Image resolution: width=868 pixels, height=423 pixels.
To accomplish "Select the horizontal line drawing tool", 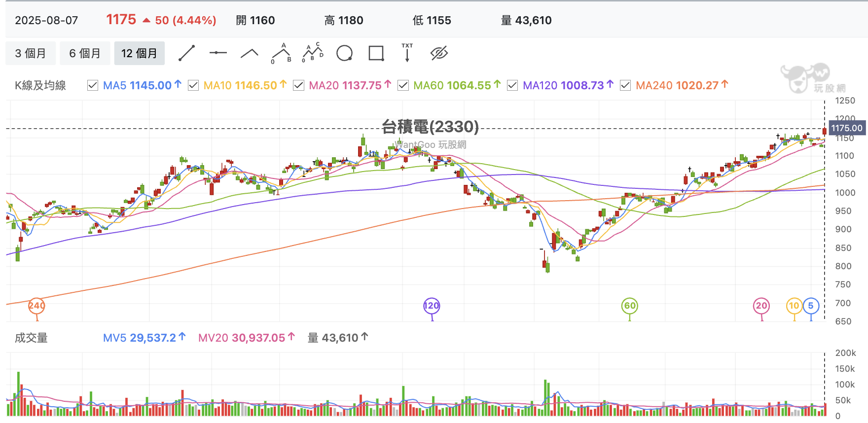I will tap(218, 53).
